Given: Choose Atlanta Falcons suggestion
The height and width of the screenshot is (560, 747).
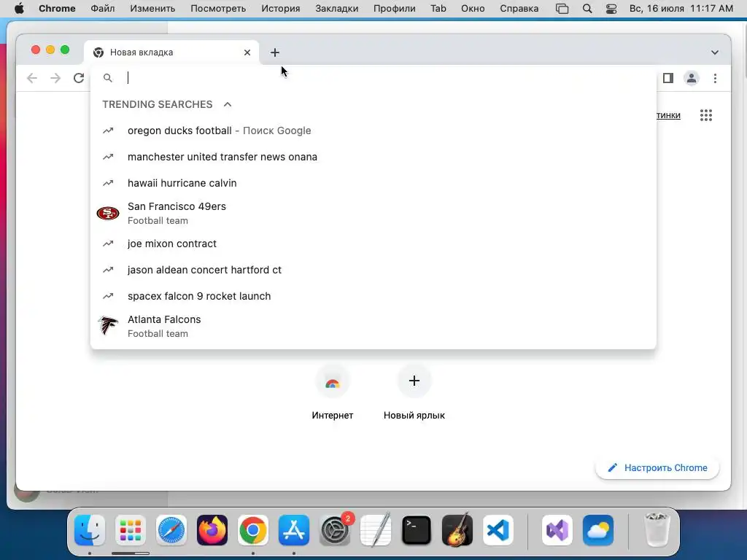Looking at the screenshot, I should 373,326.
